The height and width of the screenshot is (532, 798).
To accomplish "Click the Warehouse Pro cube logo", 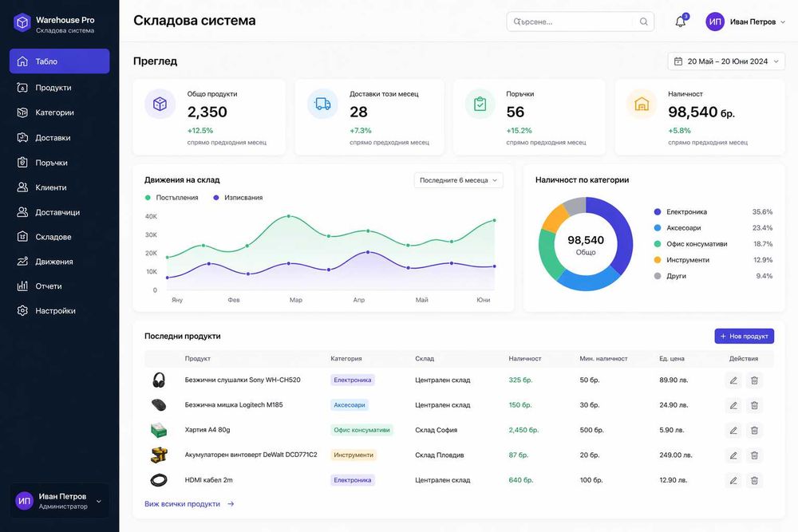I will (22, 22).
